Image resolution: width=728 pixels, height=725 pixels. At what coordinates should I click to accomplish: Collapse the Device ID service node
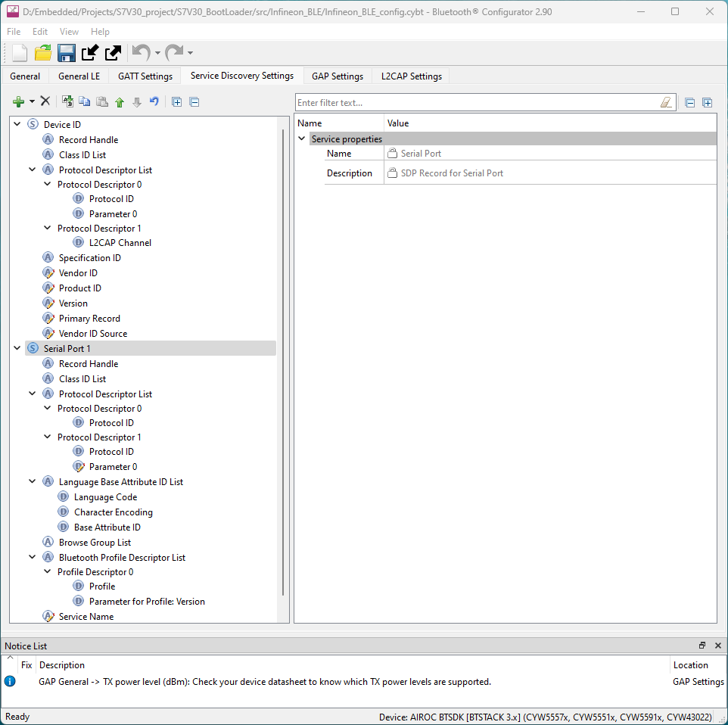(x=17, y=124)
